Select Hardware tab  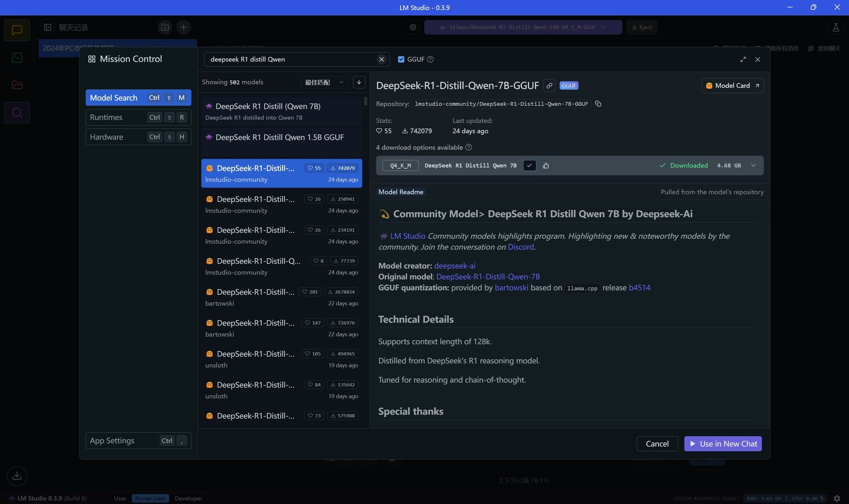[x=138, y=137]
